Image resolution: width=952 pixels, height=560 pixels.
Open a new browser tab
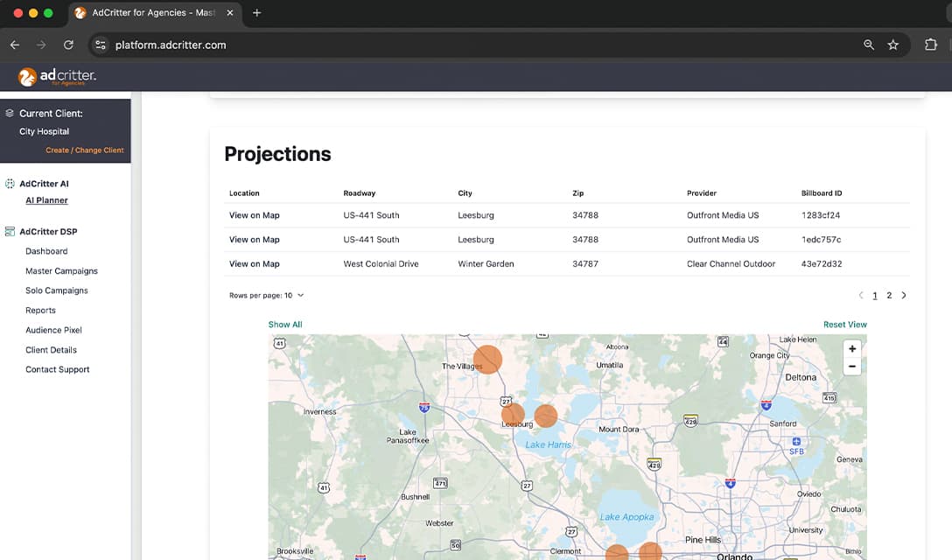[257, 13]
